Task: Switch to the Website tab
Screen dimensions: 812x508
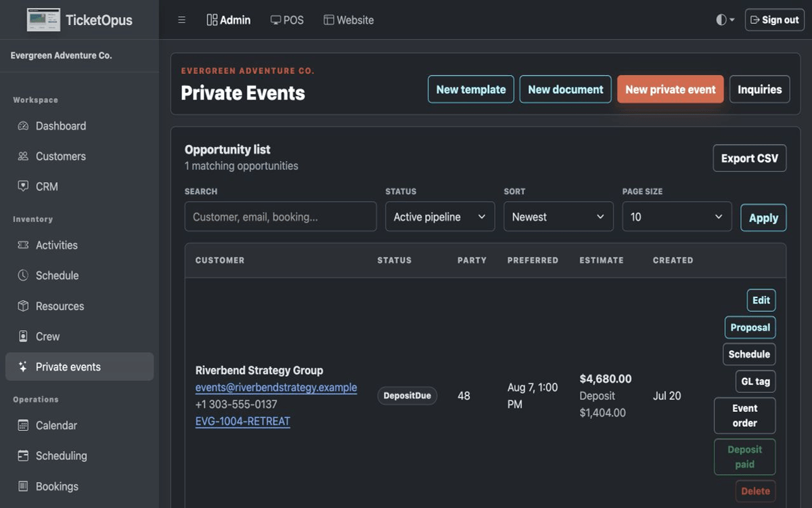Action: [x=348, y=20]
